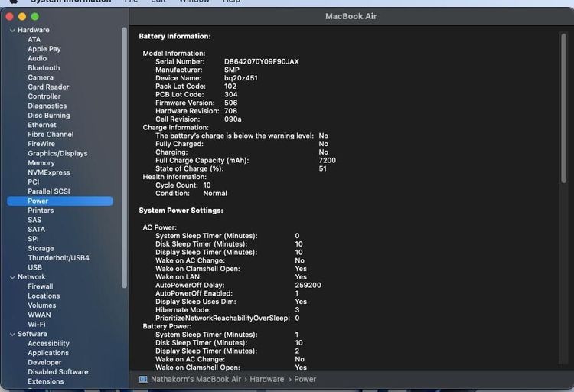Click the sidebar list scrollbar
574x392 pixels.
pos(124,153)
